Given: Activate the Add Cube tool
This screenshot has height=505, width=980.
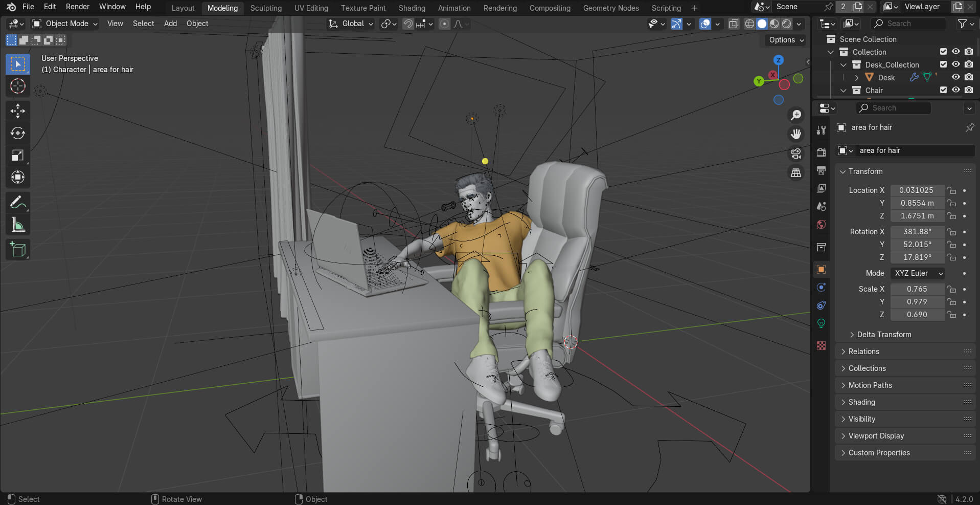Looking at the screenshot, I should pos(18,250).
